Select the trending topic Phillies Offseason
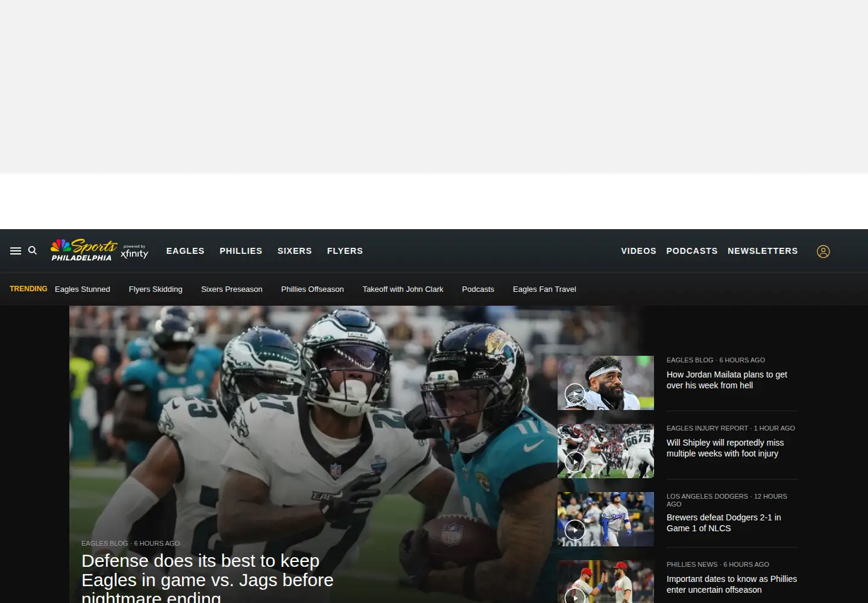This screenshot has width=868, height=603. [312, 289]
